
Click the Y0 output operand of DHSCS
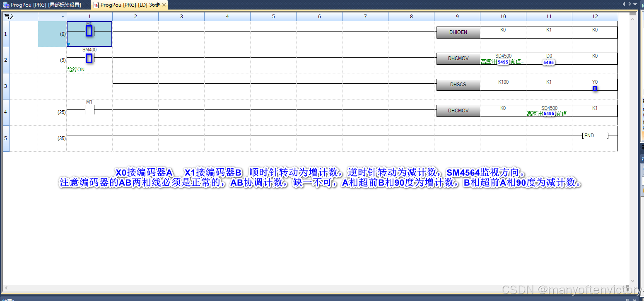[x=595, y=82]
